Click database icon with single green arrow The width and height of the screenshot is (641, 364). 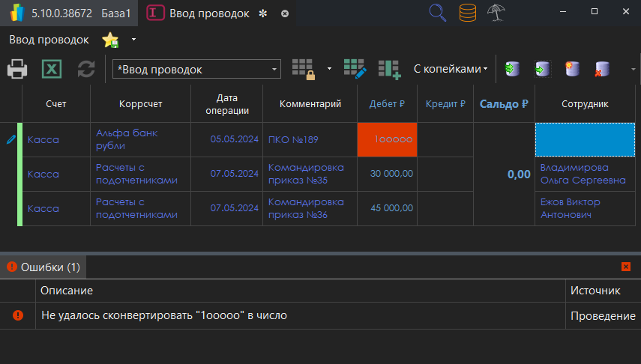[x=543, y=69]
